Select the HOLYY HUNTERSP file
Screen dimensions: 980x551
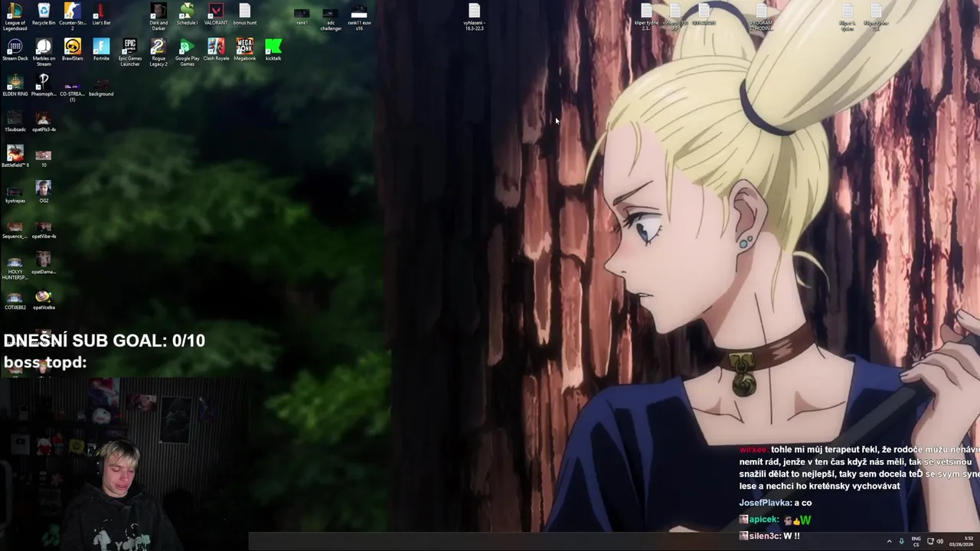[15, 267]
